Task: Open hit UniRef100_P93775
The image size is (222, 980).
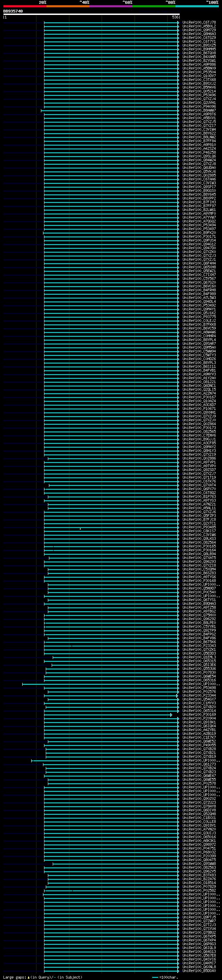Action: (199, 317)
